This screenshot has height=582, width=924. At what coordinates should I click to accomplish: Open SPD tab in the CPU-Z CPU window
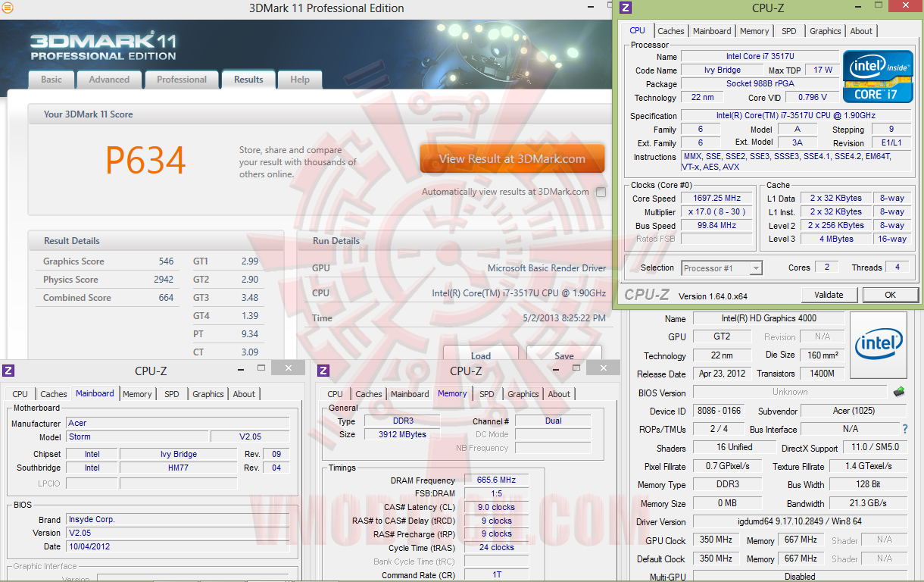pos(789,31)
